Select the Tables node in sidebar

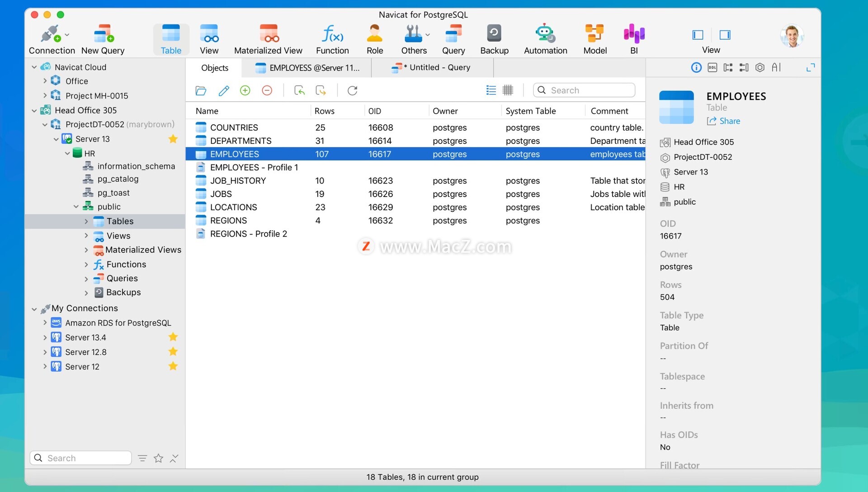(x=105, y=221)
